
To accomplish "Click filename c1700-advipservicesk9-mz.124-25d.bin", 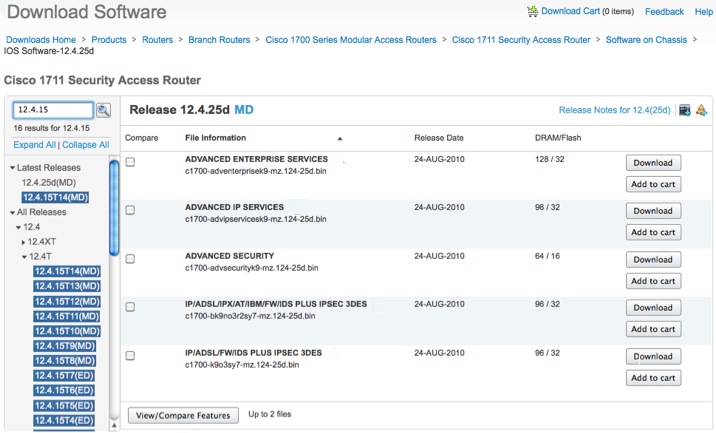I will tap(256, 219).
